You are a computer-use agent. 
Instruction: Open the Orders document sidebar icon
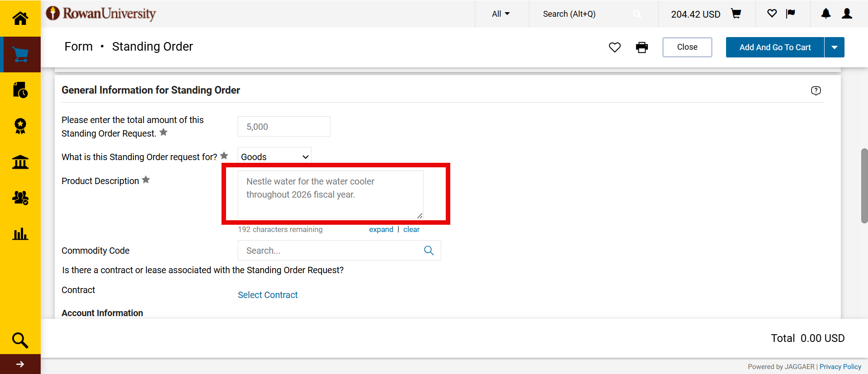click(x=20, y=90)
